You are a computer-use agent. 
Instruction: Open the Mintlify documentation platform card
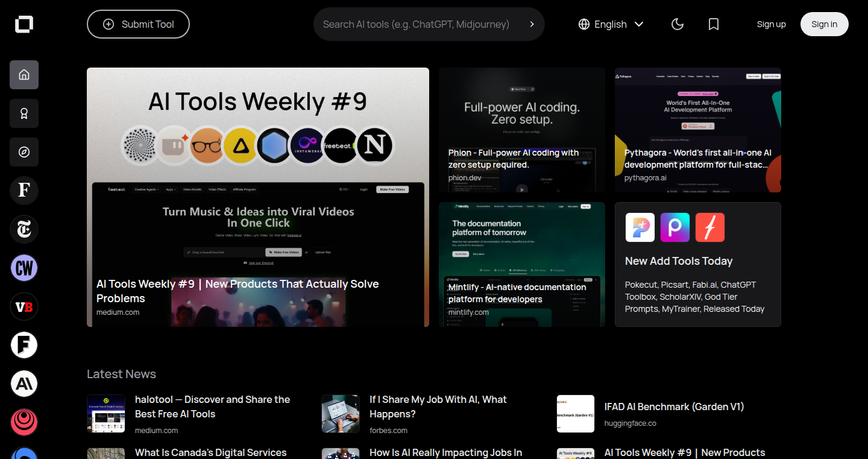click(522, 264)
